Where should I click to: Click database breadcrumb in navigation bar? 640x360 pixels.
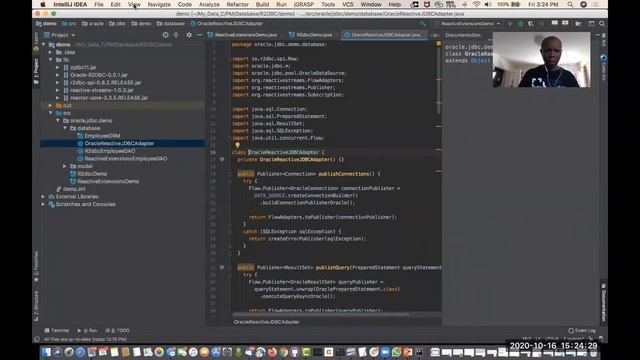[171, 24]
